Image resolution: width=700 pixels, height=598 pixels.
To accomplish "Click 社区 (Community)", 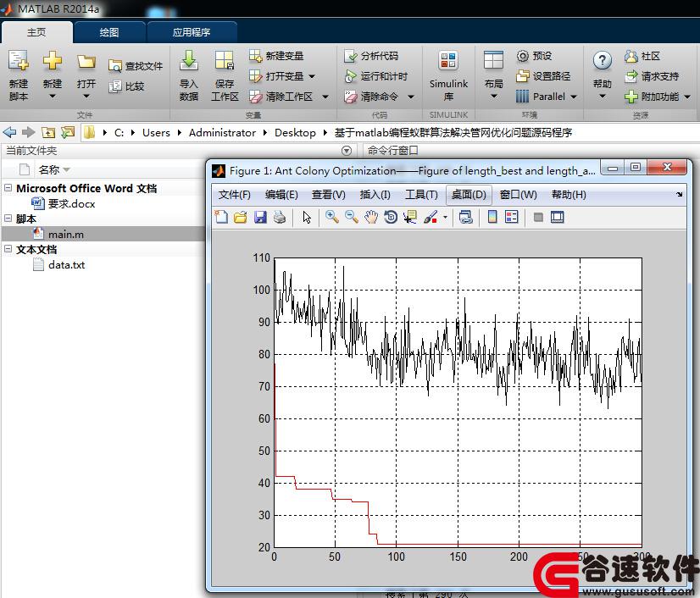I will click(642, 56).
